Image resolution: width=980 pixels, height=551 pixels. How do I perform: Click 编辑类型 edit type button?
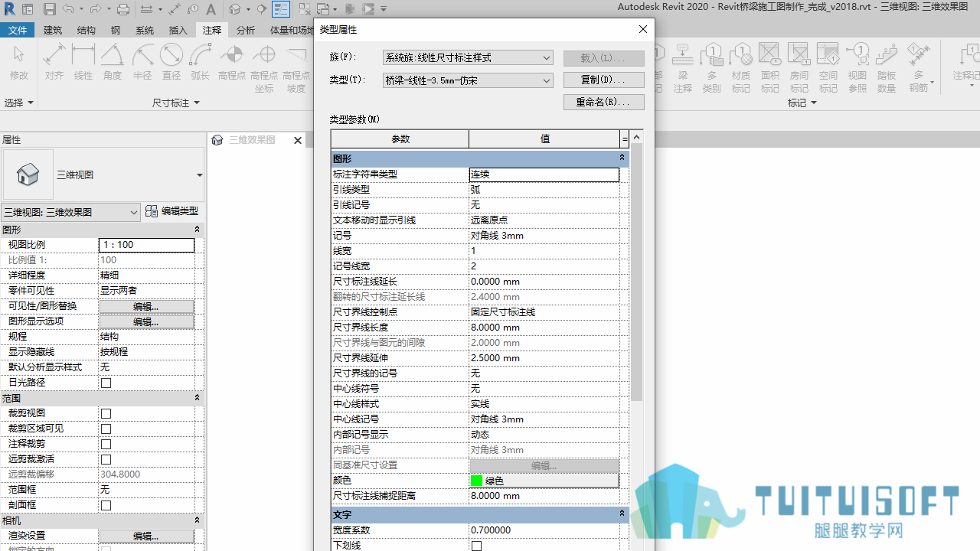[x=172, y=211]
